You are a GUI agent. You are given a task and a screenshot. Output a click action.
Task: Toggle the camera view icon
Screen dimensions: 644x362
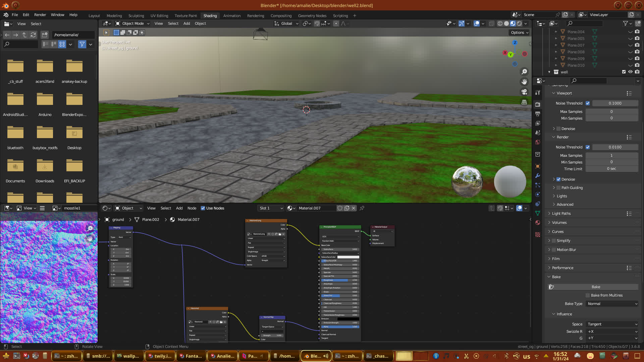[524, 92]
